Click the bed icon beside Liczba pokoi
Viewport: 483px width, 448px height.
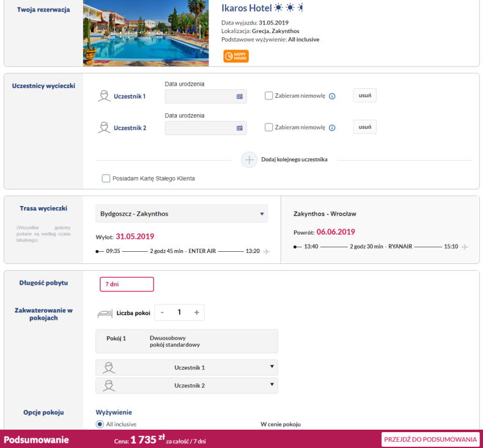click(x=105, y=314)
